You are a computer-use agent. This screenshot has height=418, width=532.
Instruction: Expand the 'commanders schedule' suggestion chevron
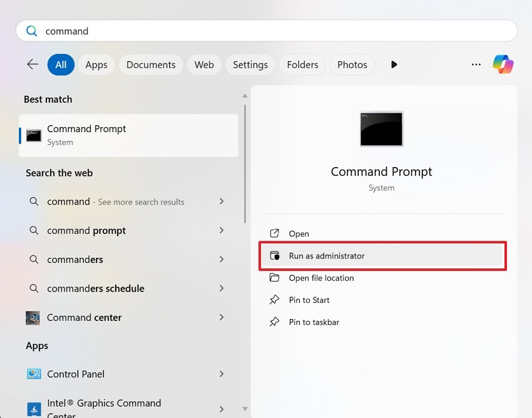click(222, 288)
